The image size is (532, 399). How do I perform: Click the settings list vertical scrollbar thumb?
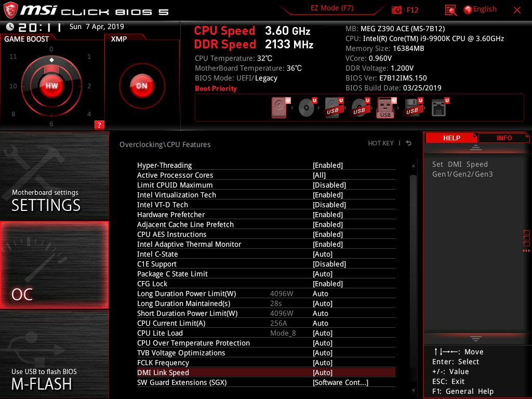pos(413,271)
